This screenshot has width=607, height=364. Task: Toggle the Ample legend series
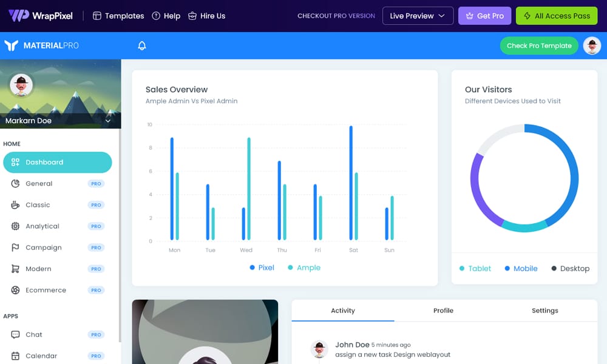[304, 268]
